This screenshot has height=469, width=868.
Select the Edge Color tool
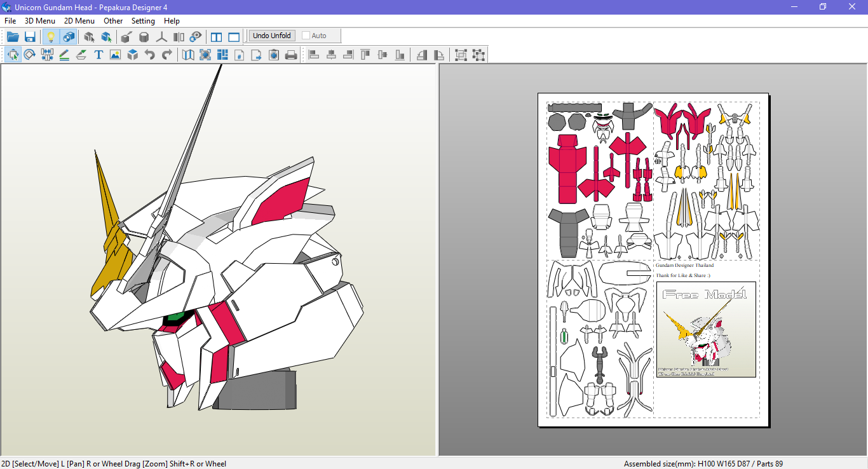[x=81, y=55]
